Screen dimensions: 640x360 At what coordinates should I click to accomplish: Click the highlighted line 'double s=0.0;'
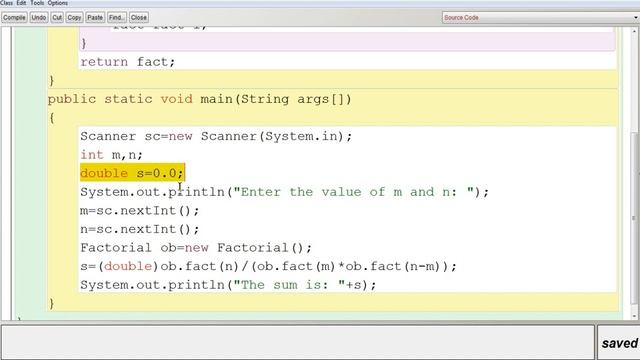pyautogui.click(x=132, y=173)
